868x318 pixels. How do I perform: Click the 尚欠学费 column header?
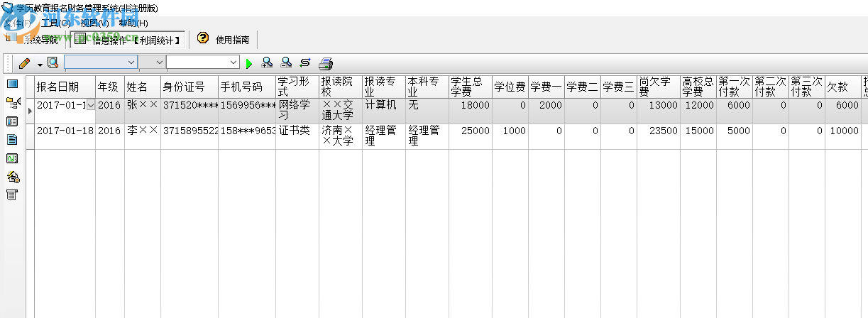click(658, 87)
